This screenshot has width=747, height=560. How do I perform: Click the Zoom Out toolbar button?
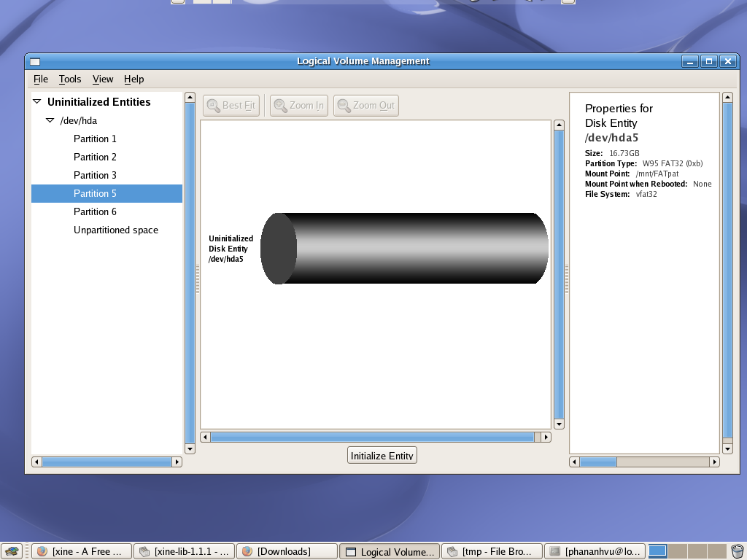[x=366, y=105]
